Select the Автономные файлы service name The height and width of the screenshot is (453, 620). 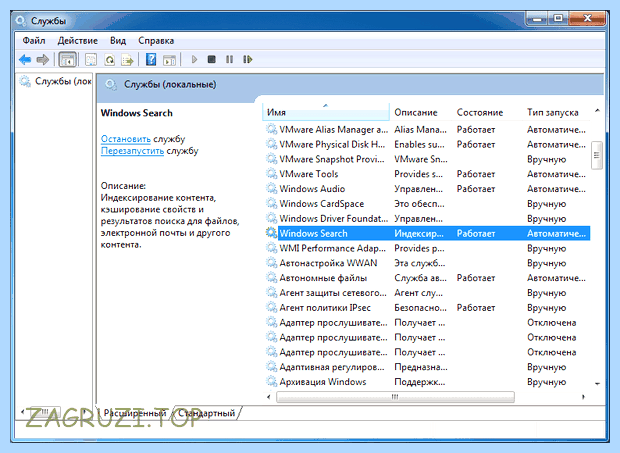(323, 278)
